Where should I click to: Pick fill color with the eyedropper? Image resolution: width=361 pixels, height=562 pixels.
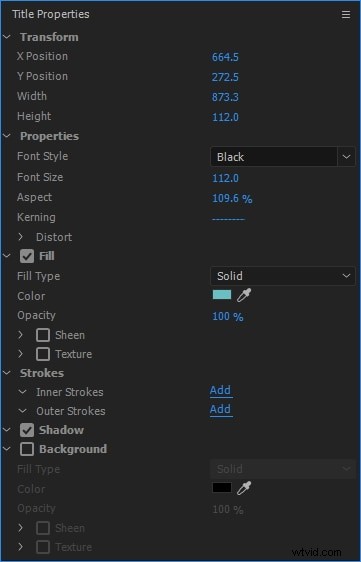pyautogui.click(x=244, y=295)
